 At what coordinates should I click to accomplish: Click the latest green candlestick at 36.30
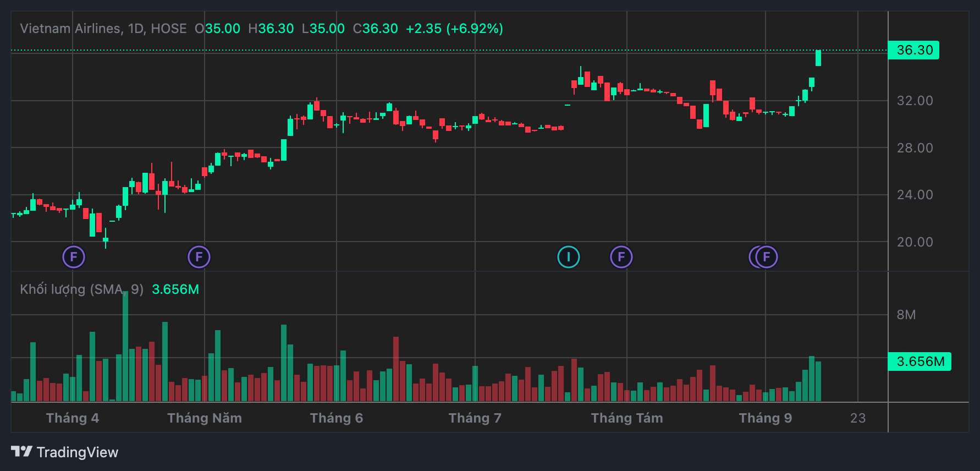pos(818,58)
